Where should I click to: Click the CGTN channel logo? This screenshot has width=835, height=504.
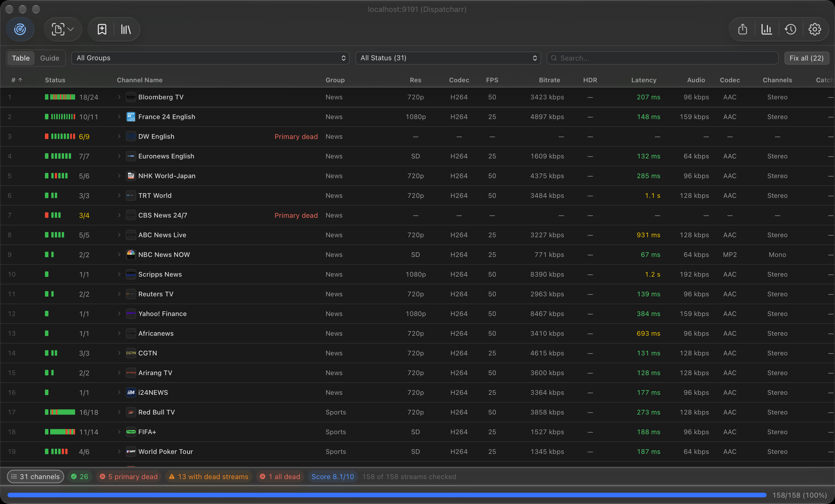[131, 353]
